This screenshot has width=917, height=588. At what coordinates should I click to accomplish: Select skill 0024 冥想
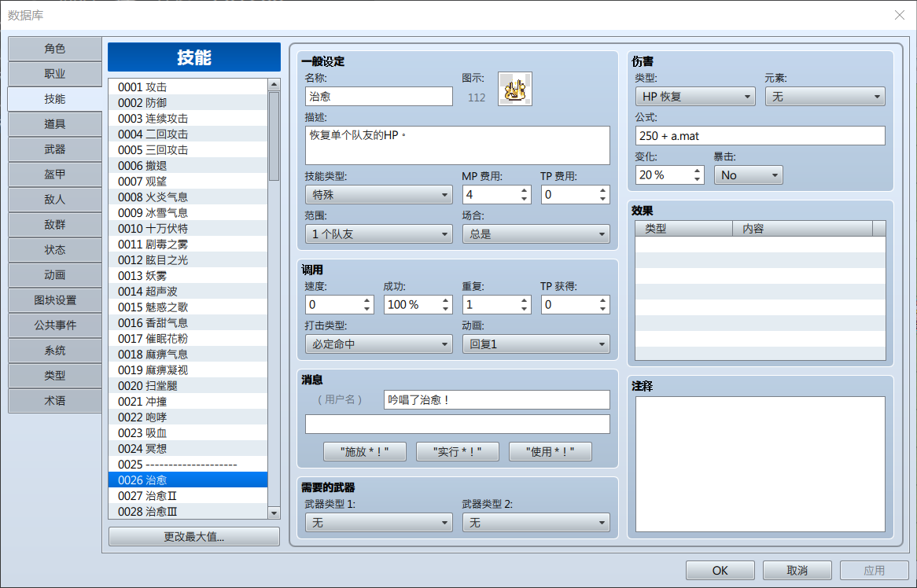tap(188, 449)
